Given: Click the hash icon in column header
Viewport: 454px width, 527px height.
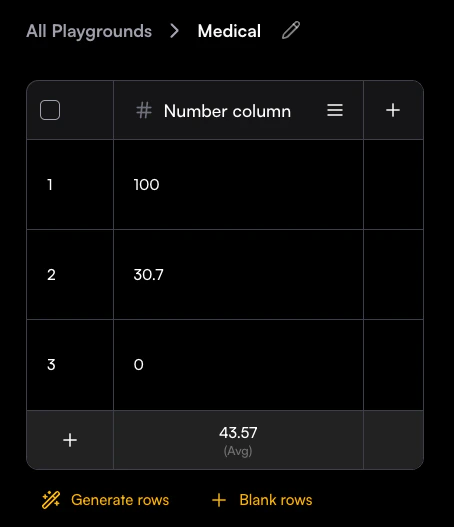Looking at the screenshot, I should pyautogui.click(x=144, y=111).
